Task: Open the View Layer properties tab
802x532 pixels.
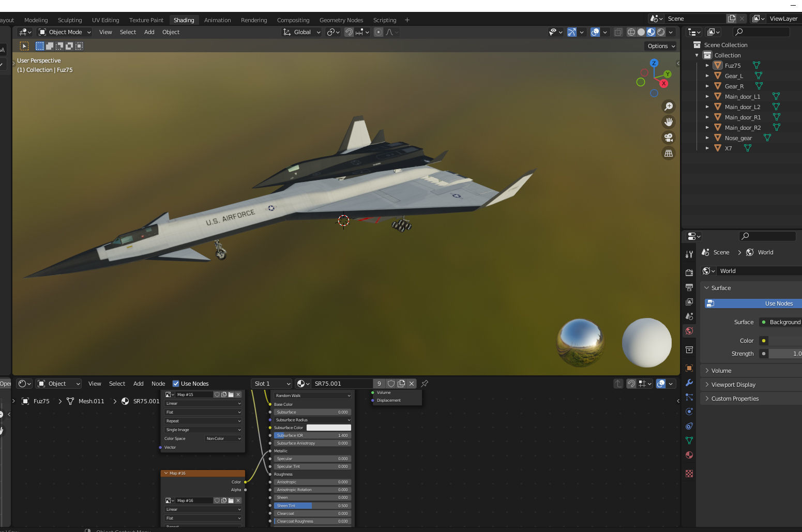Action: click(689, 301)
